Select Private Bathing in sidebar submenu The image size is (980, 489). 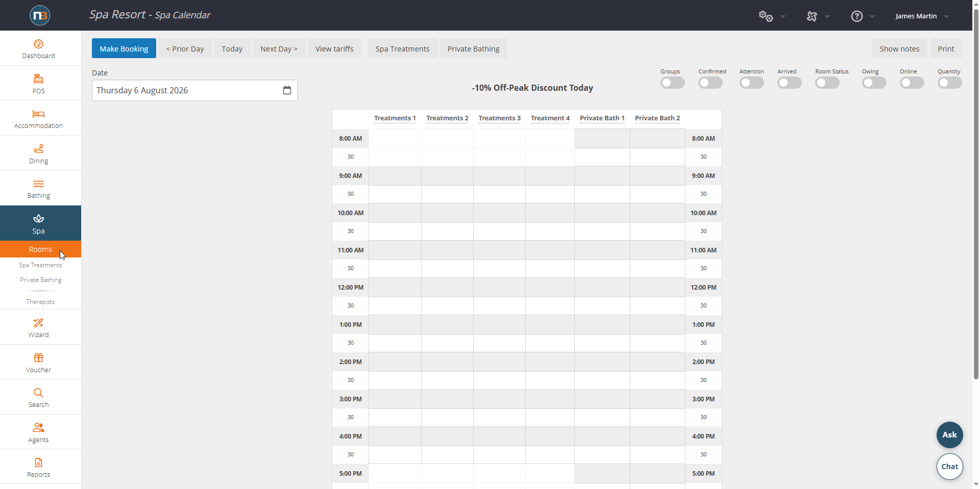click(40, 280)
